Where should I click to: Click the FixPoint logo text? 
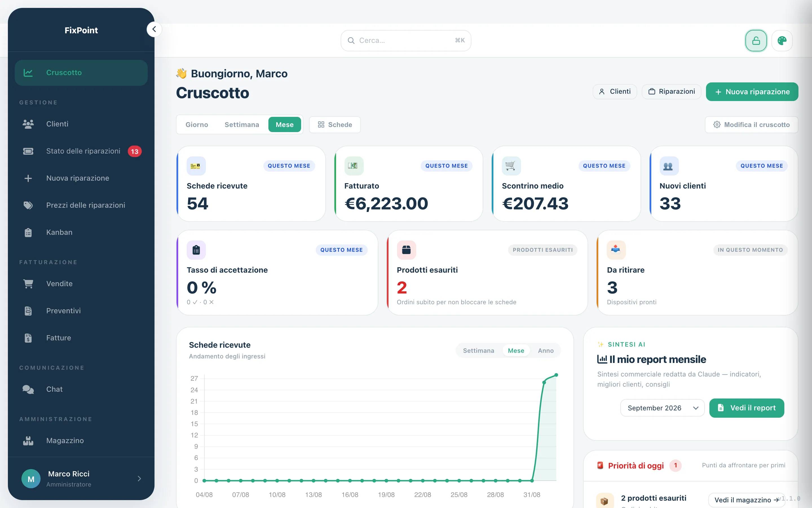(x=81, y=30)
